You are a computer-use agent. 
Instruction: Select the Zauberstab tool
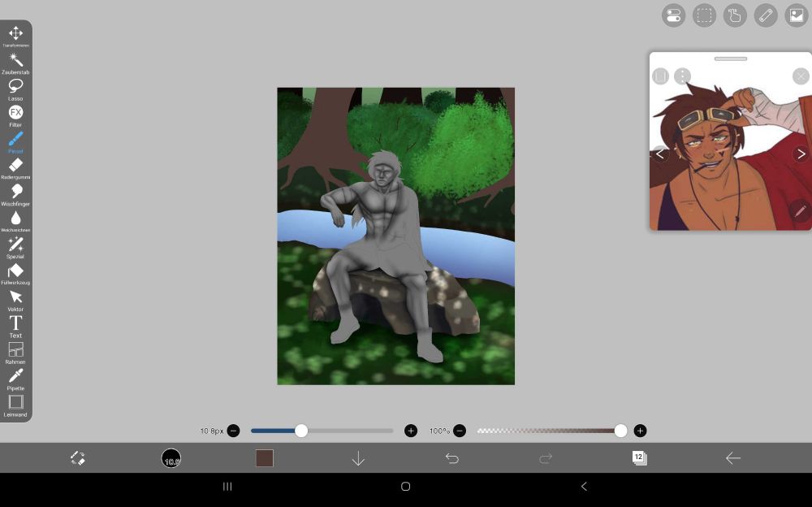point(15,59)
